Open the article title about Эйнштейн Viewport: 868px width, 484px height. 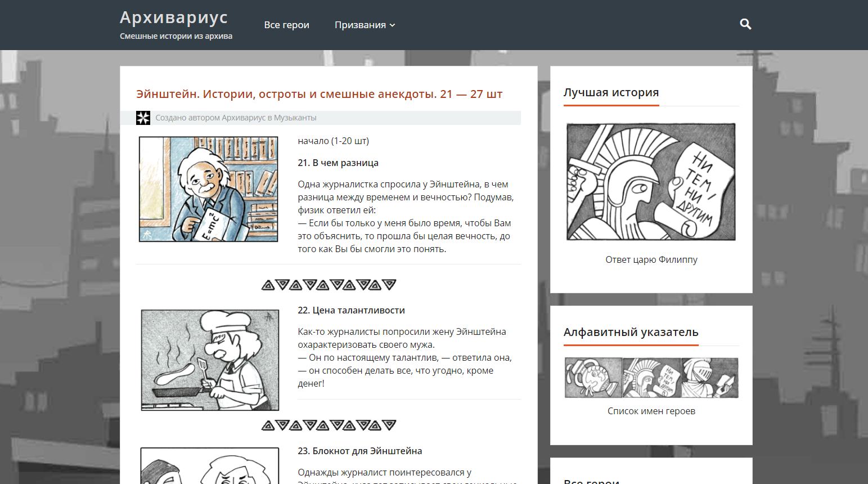point(319,94)
